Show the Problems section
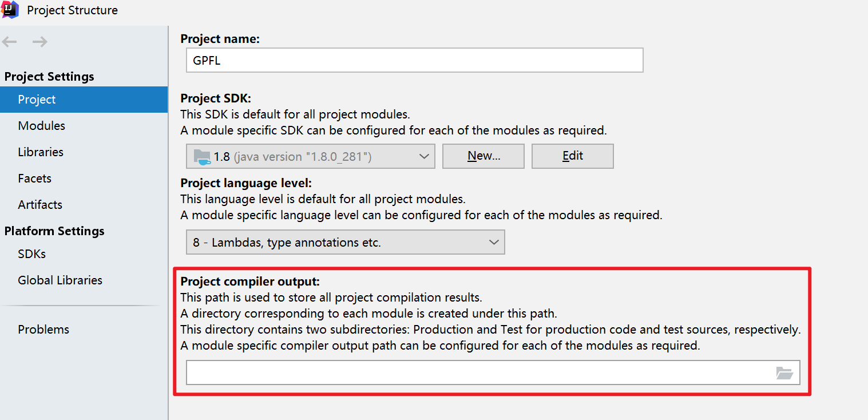Viewport: 868px width, 420px height. (x=43, y=330)
